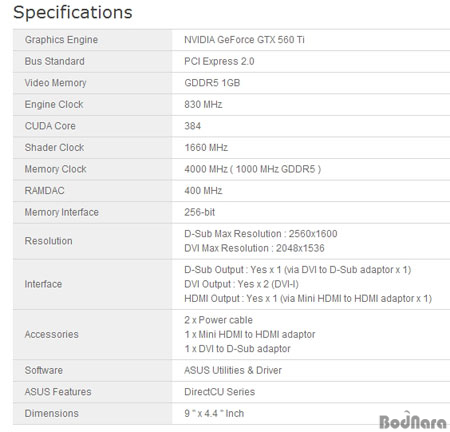Select the Bus Standard label
This screenshot has height=432, width=450.
pos(55,61)
